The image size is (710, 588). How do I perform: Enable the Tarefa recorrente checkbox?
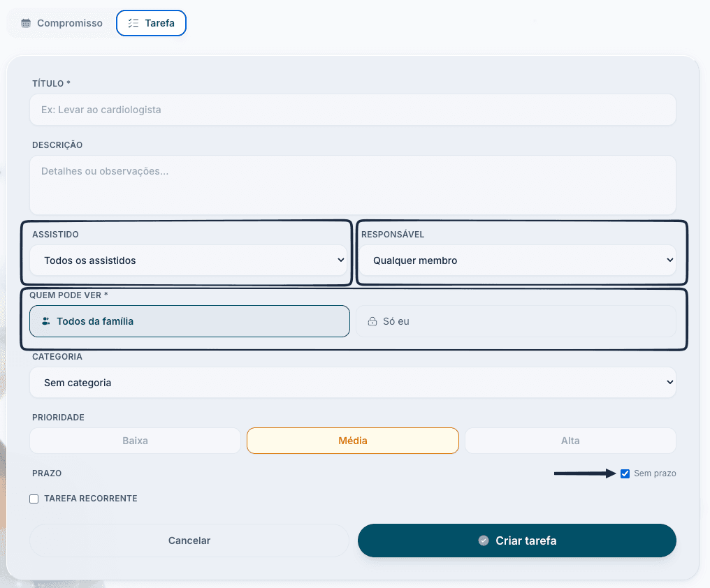(34, 499)
